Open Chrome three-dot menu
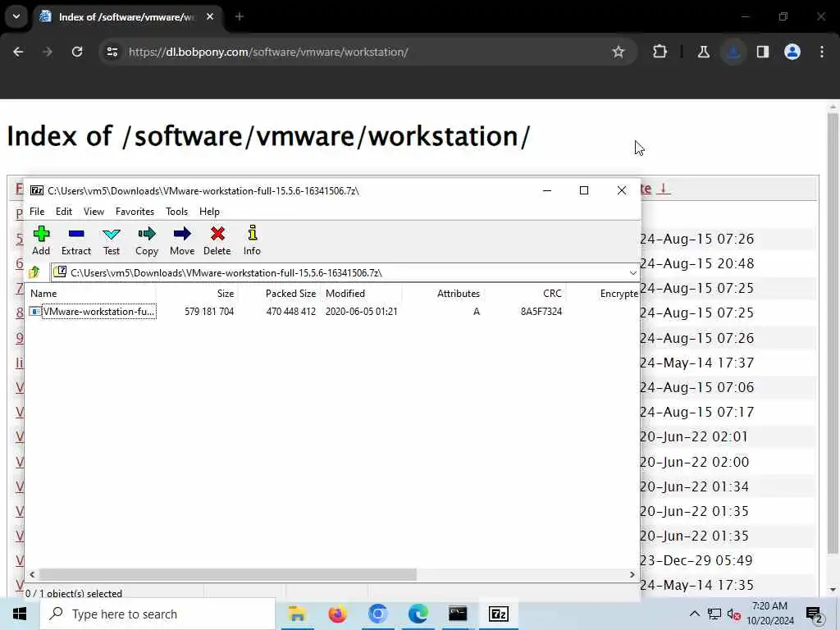 822,52
